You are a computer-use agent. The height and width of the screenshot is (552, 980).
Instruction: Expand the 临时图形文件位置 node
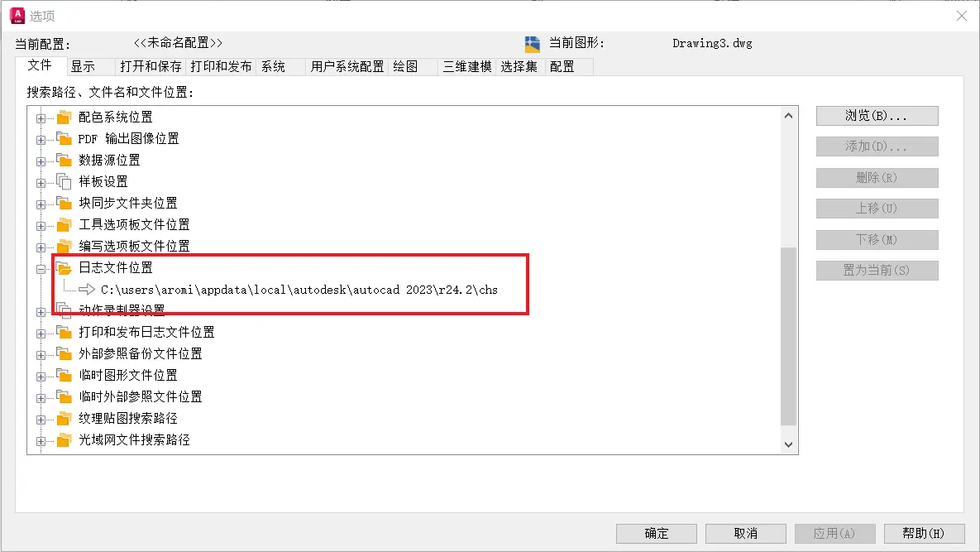click(41, 377)
